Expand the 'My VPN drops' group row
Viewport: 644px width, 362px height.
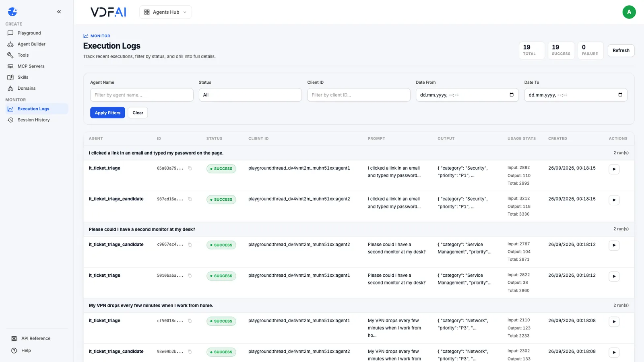(359, 305)
